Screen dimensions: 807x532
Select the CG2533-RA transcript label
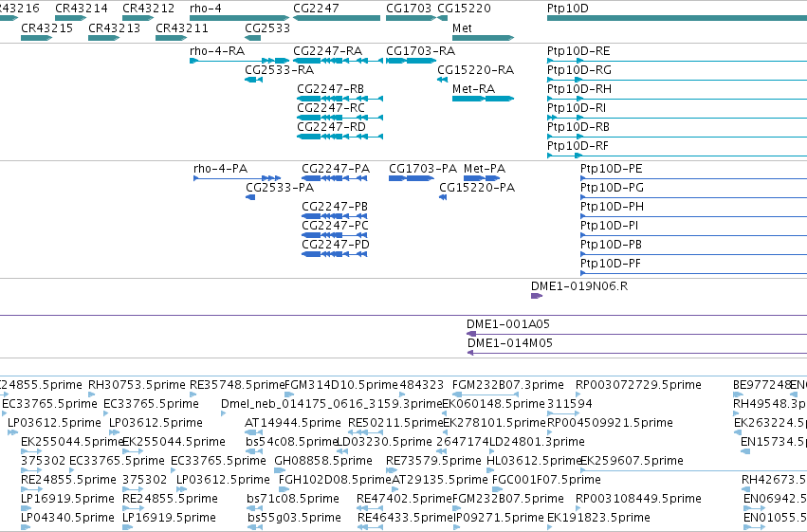(280, 70)
